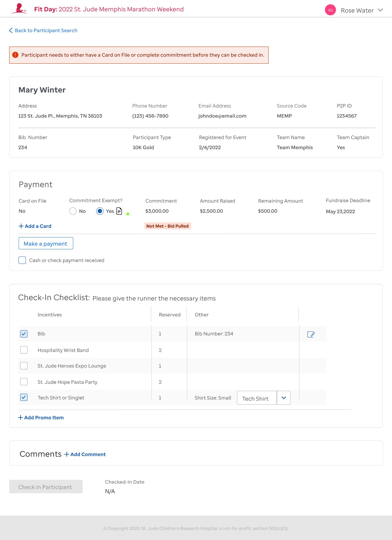Click the address 123 St. Jude Pl.
Screen dimensions: 392x540
pyautogui.click(x=60, y=116)
